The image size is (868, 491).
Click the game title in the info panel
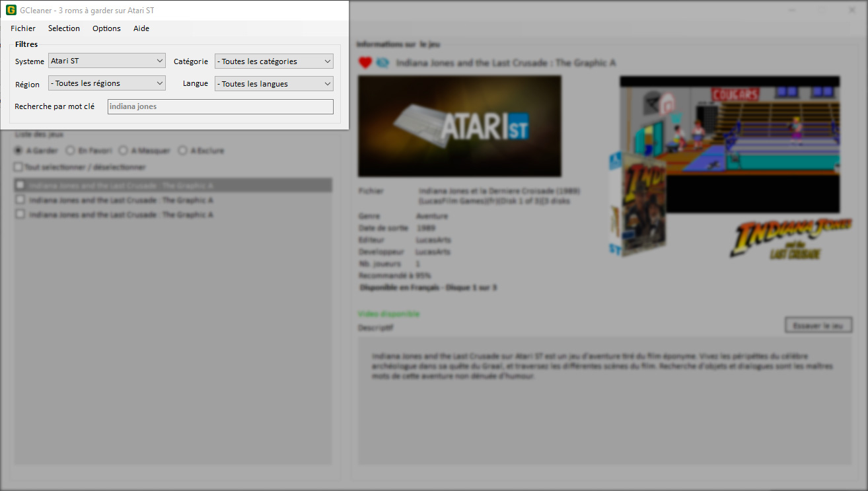(x=506, y=63)
